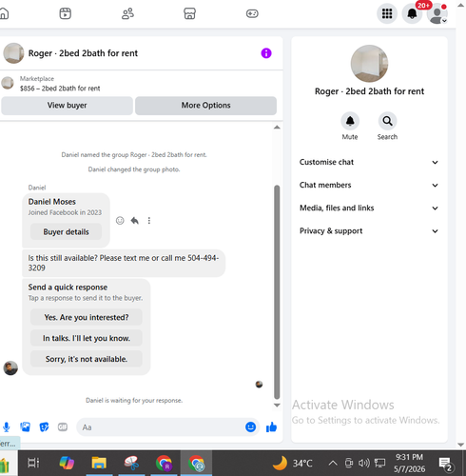Open Buyer details for Daniel Moses
The width and height of the screenshot is (466, 476).
click(x=66, y=232)
